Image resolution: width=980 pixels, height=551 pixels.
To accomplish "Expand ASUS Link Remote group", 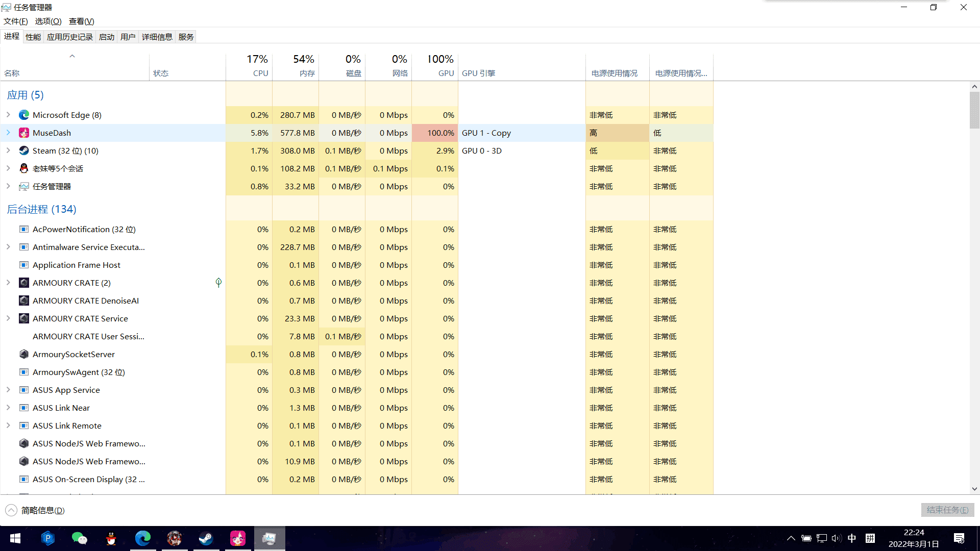I will pos(8,425).
